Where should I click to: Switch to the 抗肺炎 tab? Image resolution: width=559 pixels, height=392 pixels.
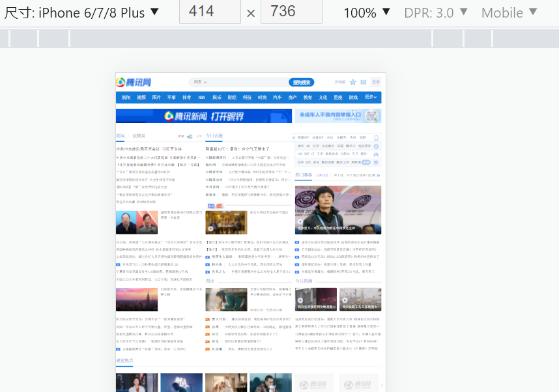point(139,136)
